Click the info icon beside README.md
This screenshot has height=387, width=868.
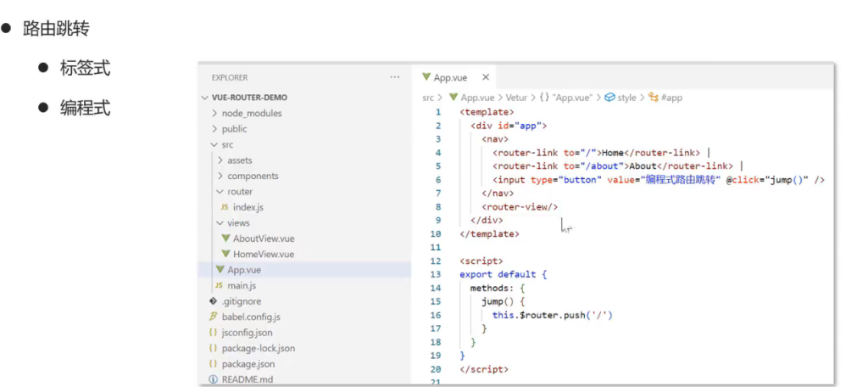[x=214, y=379]
